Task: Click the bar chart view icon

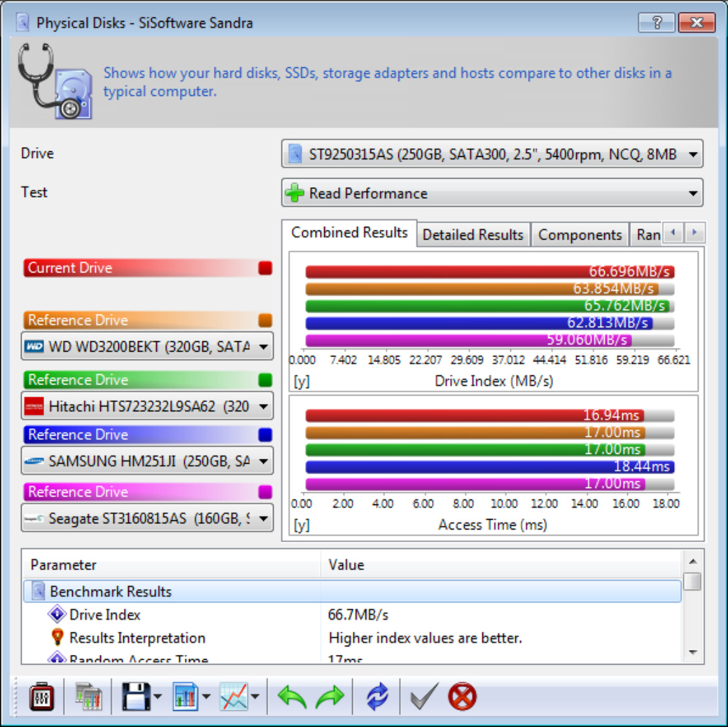Action: point(185,697)
